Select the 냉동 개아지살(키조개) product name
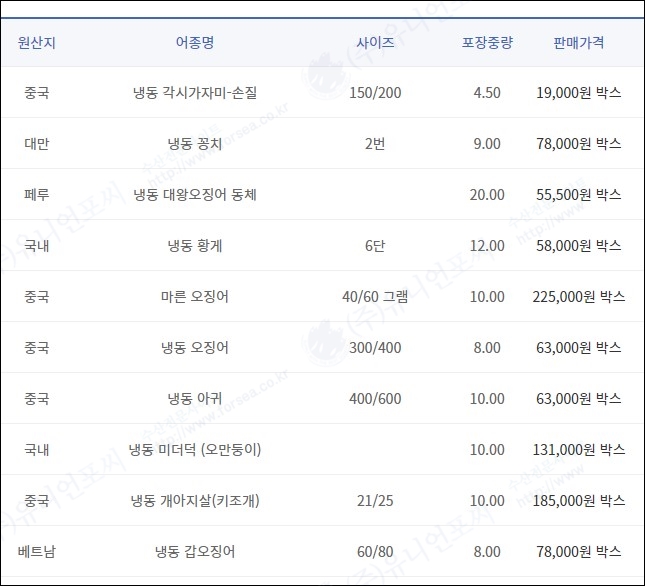The width and height of the screenshot is (645, 586). pyautogui.click(x=195, y=500)
